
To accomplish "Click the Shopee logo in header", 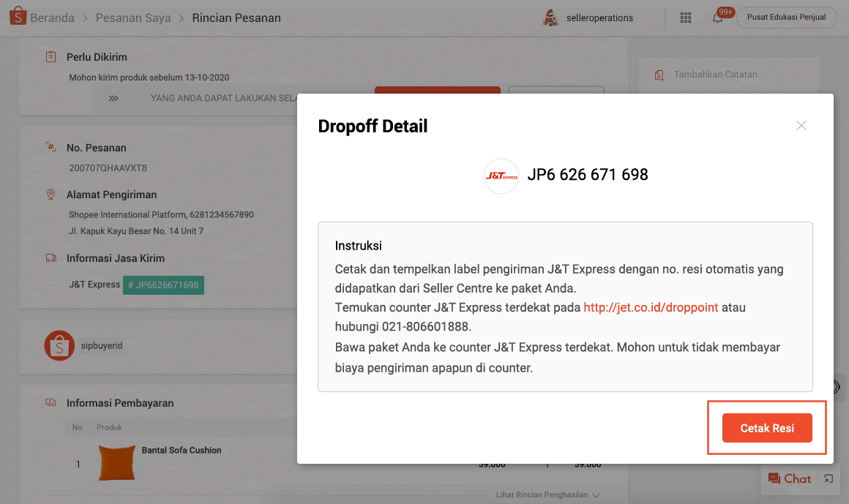I will [18, 16].
